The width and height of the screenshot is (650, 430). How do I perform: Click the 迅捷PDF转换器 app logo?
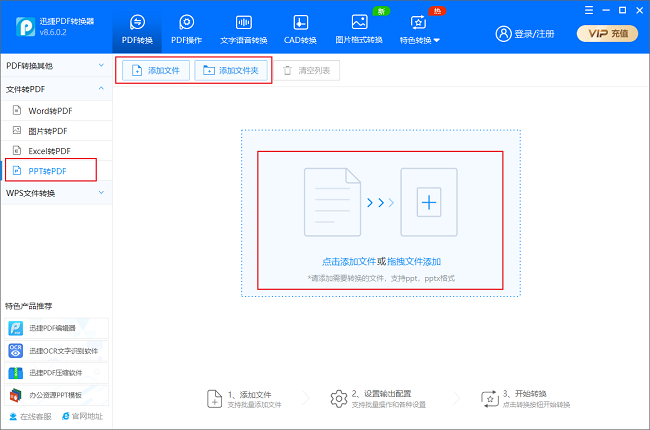25,27
